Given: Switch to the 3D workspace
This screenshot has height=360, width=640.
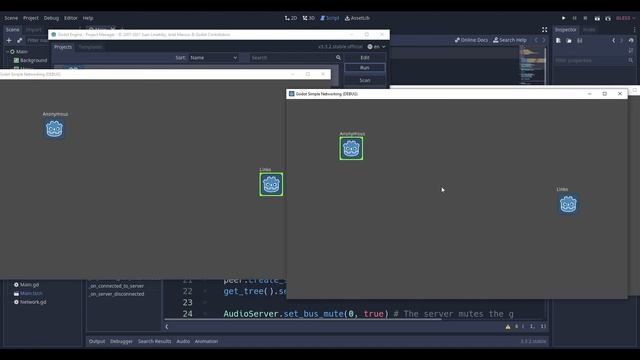Looking at the screenshot, I should (x=309, y=18).
